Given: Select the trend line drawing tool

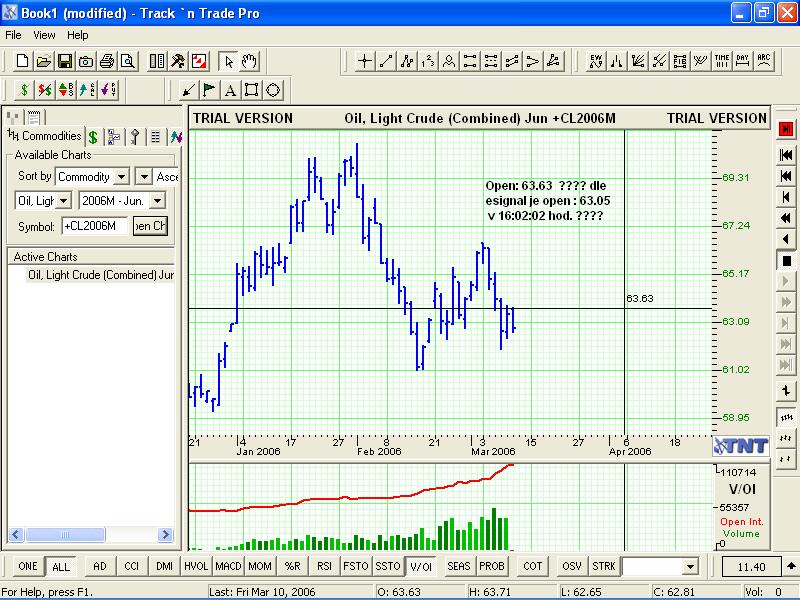Looking at the screenshot, I should 386,62.
